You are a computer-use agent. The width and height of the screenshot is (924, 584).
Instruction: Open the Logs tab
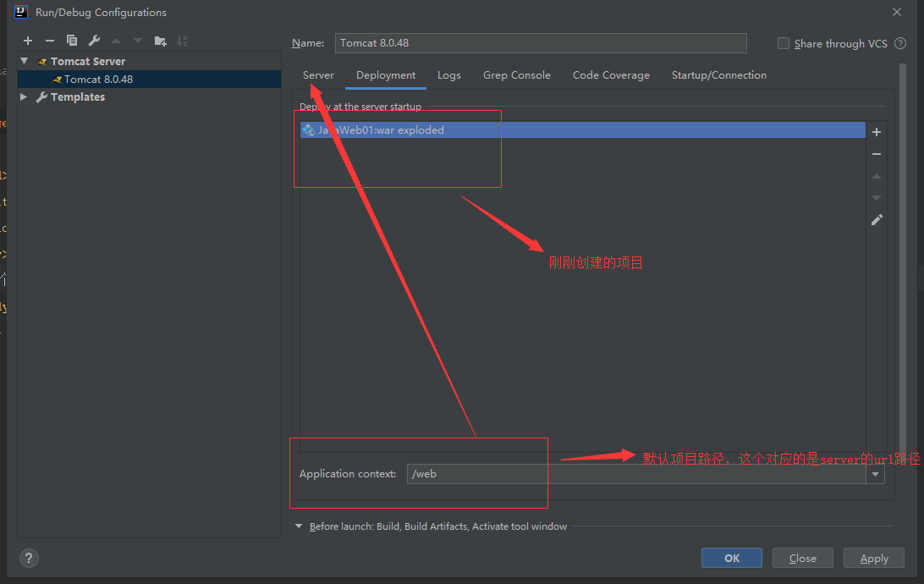(449, 75)
